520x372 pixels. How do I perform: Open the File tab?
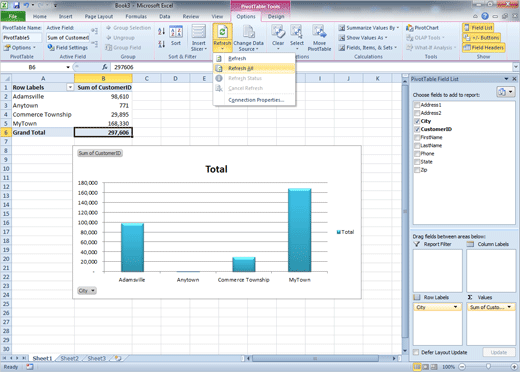click(13, 16)
